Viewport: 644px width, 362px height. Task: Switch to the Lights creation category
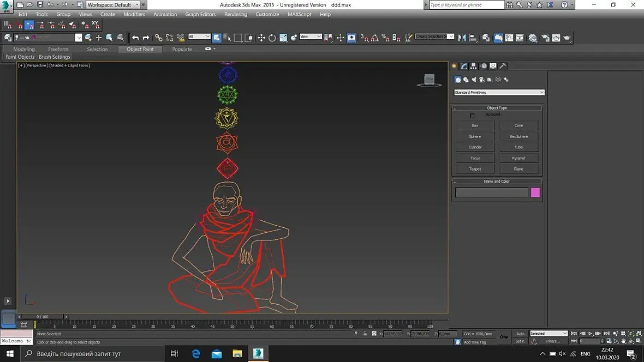point(474,80)
